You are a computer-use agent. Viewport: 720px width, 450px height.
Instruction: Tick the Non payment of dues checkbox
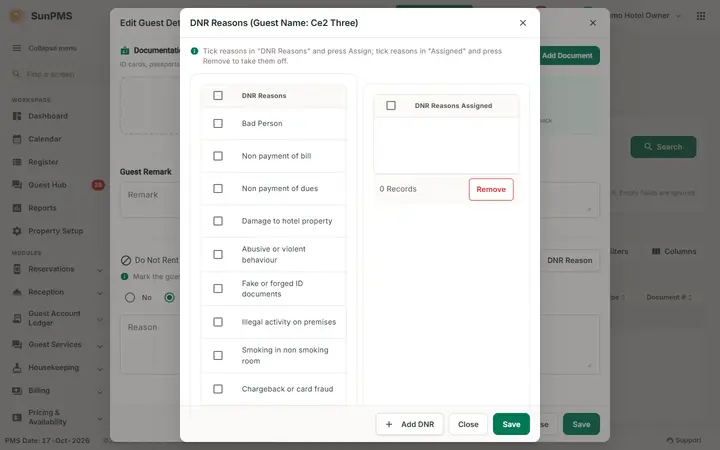(x=218, y=189)
